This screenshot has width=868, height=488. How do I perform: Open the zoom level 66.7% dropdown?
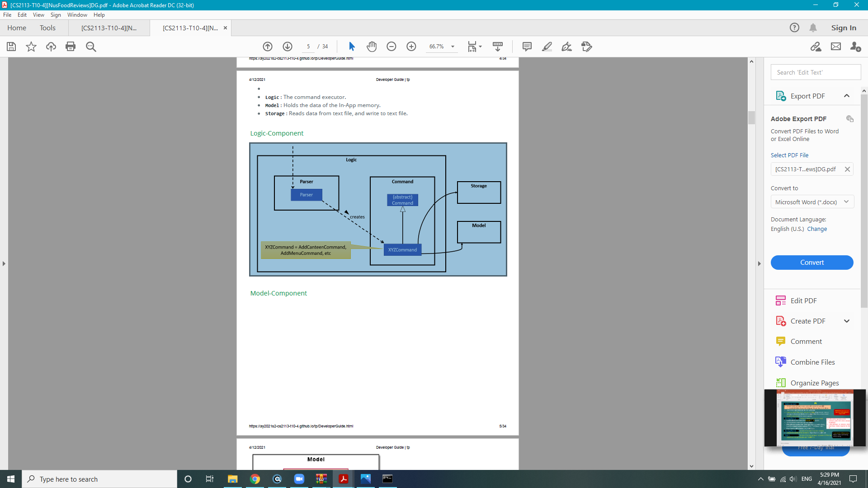point(453,47)
